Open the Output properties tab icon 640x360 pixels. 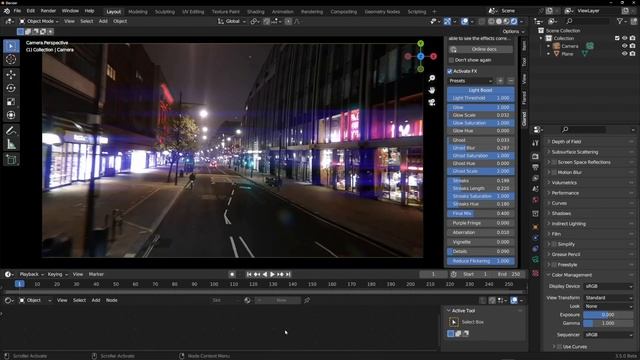(x=536, y=167)
